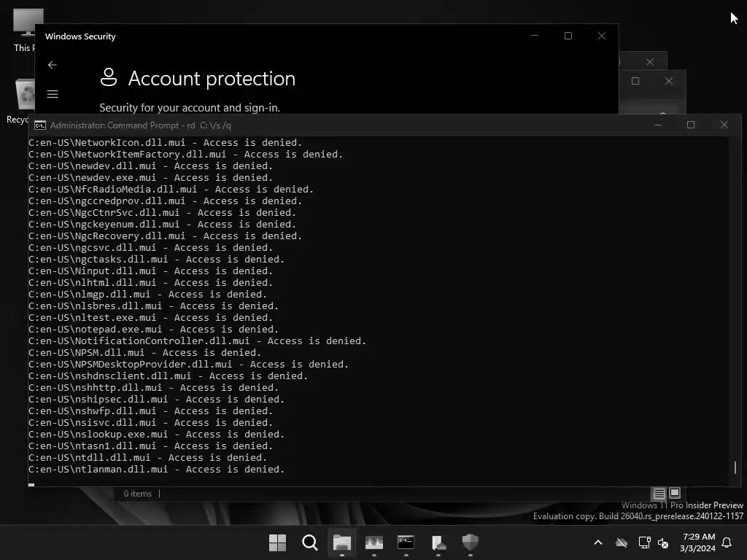The width and height of the screenshot is (747, 560).
Task: Click the notepad.exe.mui output line
Action: (153, 329)
